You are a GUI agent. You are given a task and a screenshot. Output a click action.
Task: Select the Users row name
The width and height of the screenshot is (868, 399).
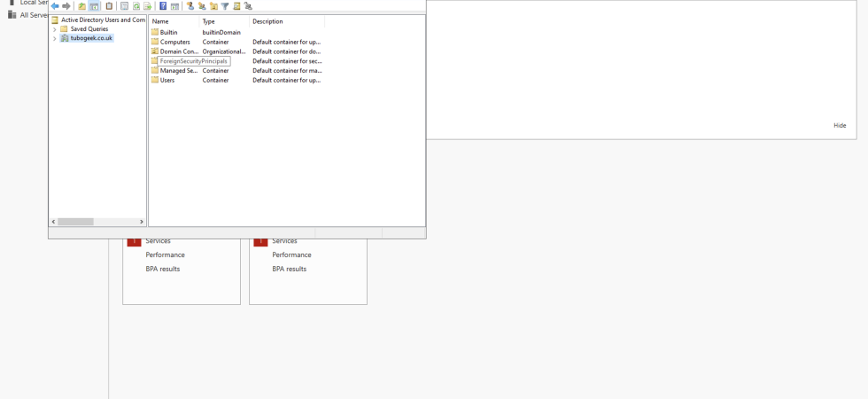[x=167, y=80]
